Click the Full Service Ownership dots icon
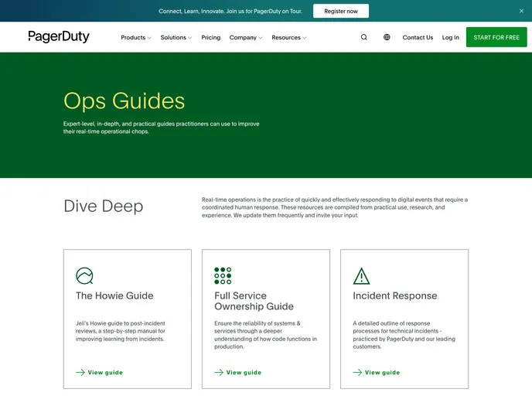Image resolution: width=532 pixels, height=396 pixels. point(223,276)
